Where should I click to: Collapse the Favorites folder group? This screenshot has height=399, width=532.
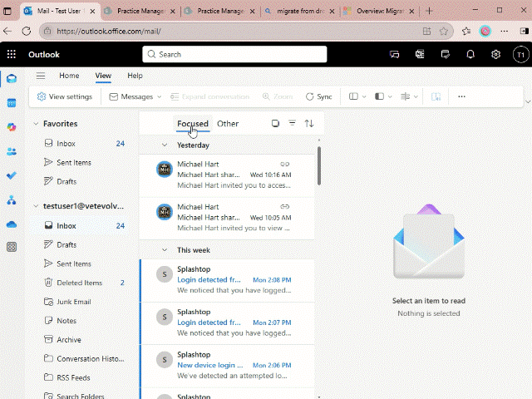pos(36,124)
